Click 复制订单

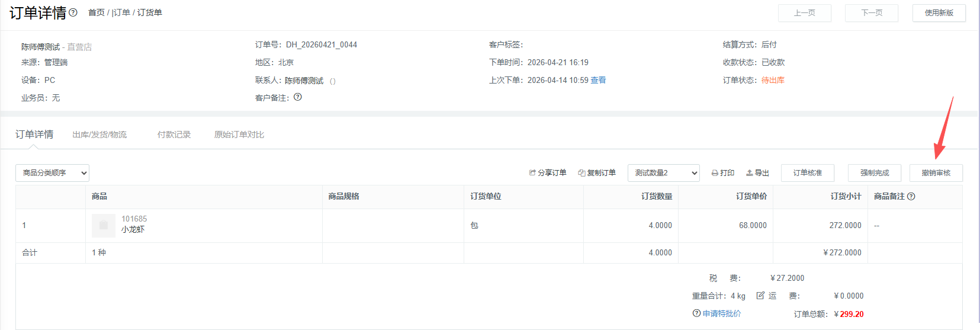pos(597,173)
